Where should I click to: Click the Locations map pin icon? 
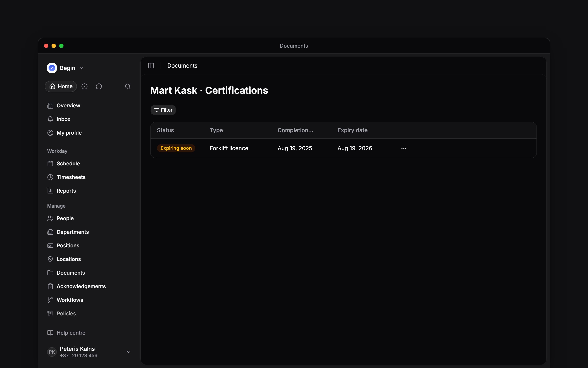click(50, 259)
